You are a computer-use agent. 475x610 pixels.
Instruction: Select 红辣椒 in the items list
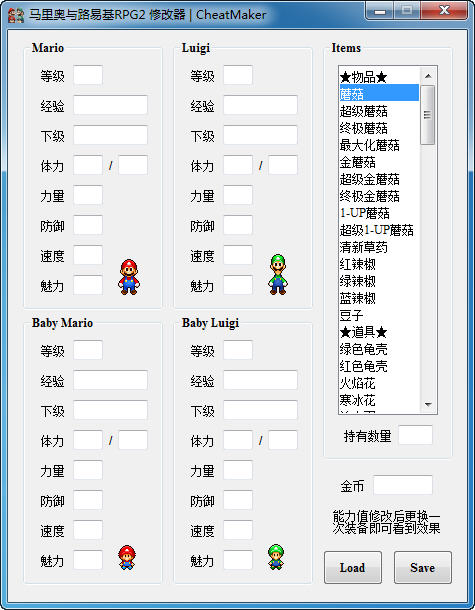[x=379, y=264]
